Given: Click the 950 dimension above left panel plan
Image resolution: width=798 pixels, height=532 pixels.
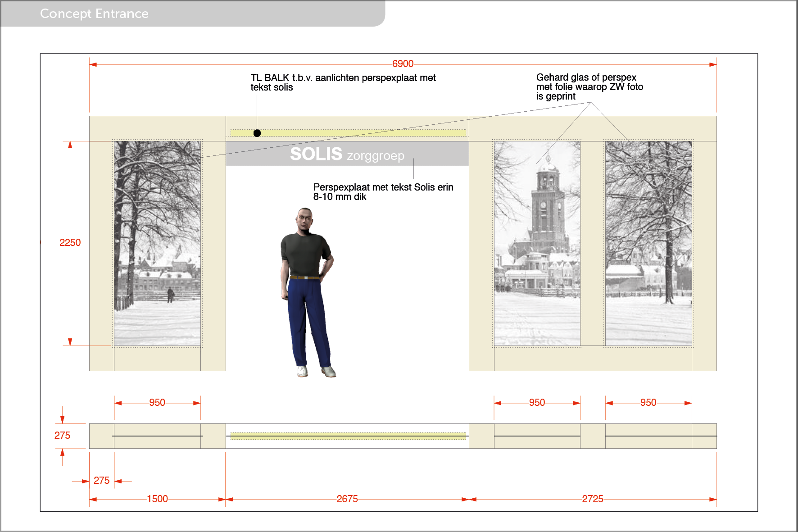Looking at the screenshot, I should point(157,403).
